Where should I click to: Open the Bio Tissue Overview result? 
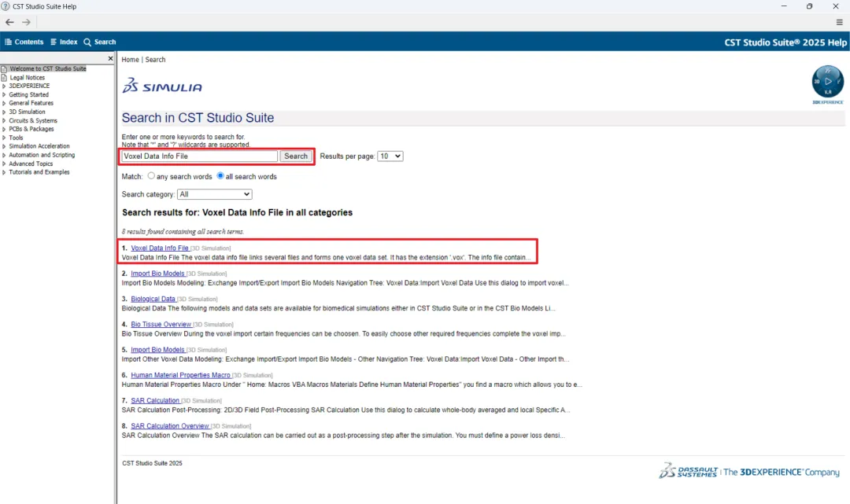(161, 324)
